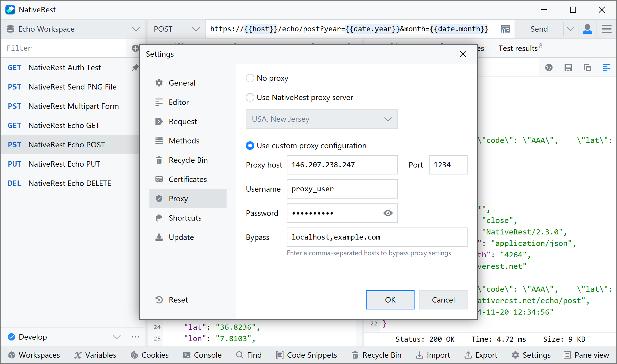Click the save response disk icon
This screenshot has height=364, width=617.
pyautogui.click(x=568, y=67)
